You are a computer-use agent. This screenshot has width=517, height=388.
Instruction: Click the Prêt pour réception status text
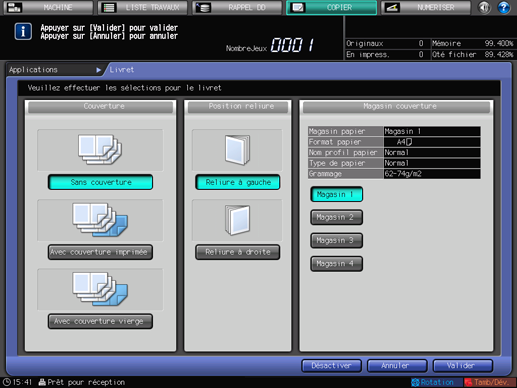[86, 382]
